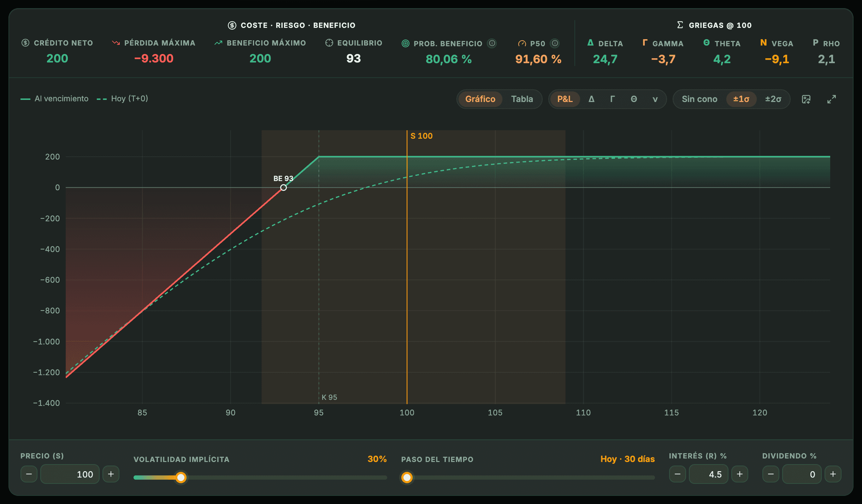Click the Vega symbol in Griegas
Screen dimensions: 862x504
coord(763,42)
